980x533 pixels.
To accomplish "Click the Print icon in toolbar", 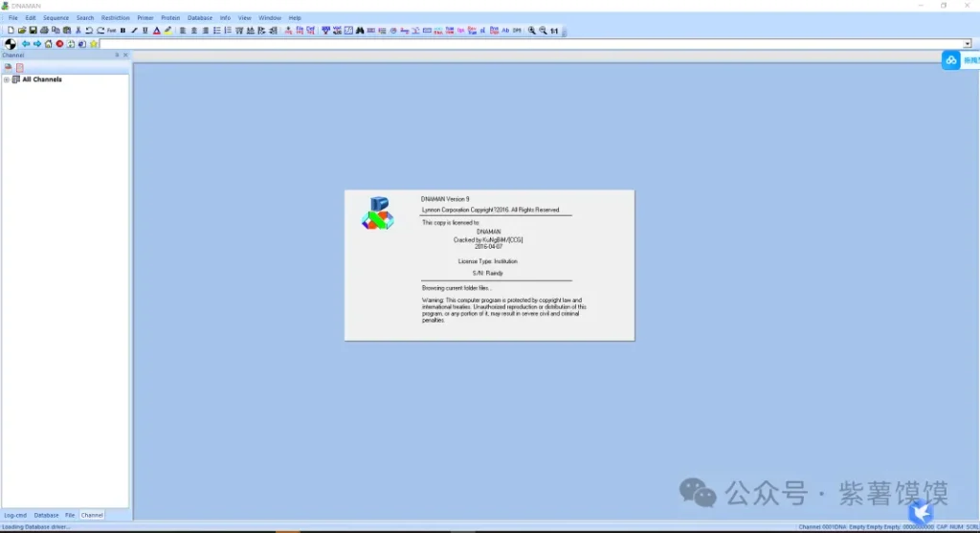I will pos(44,31).
